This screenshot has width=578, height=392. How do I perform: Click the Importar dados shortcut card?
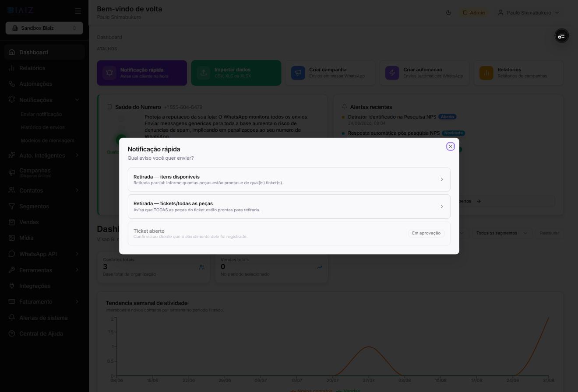coord(236,73)
